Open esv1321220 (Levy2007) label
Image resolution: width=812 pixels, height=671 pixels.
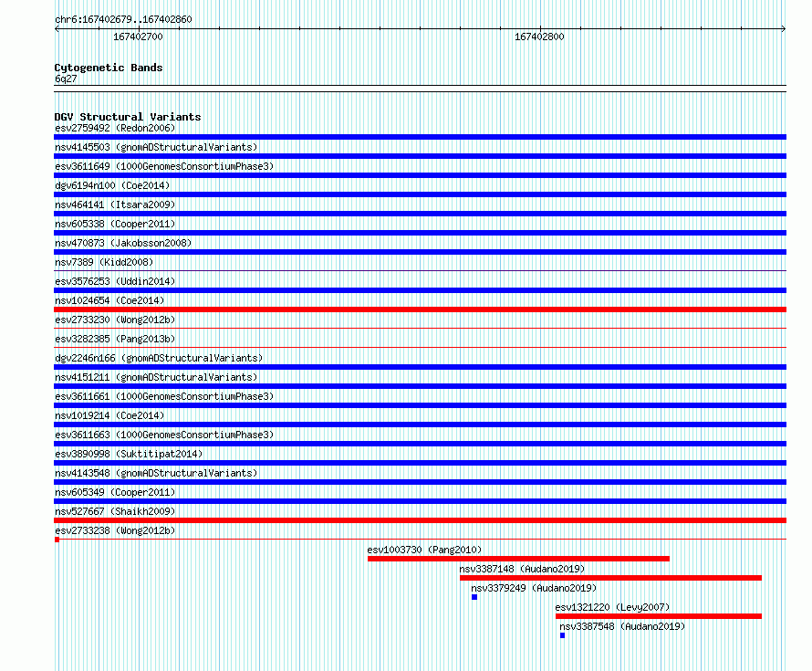click(x=612, y=607)
